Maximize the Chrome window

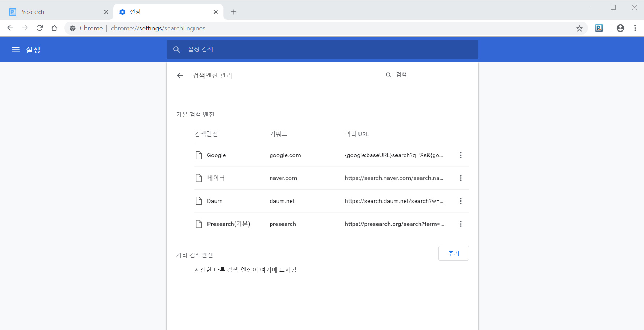tap(613, 7)
